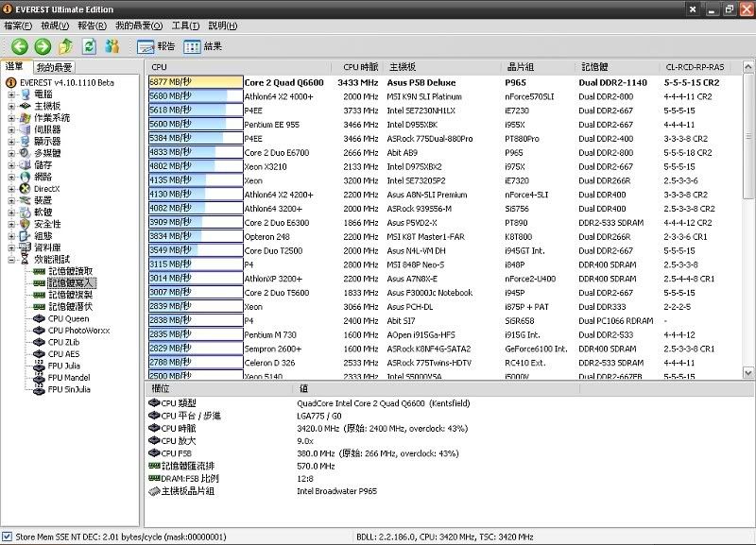This screenshot has height=545, width=756.
Task: Open the 報告 report wizard toolbar button
Action: tap(157, 46)
